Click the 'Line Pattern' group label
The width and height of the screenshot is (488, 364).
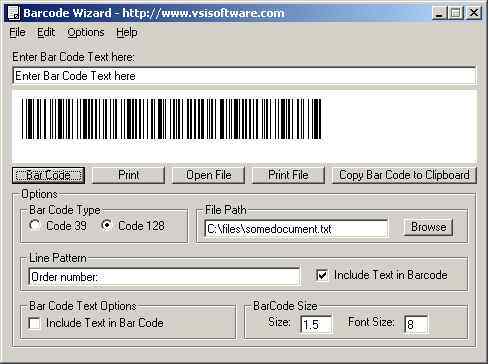pyautogui.click(x=58, y=258)
